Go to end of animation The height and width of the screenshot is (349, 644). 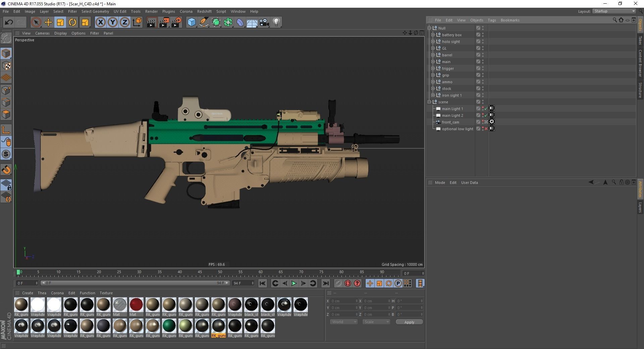tap(325, 284)
